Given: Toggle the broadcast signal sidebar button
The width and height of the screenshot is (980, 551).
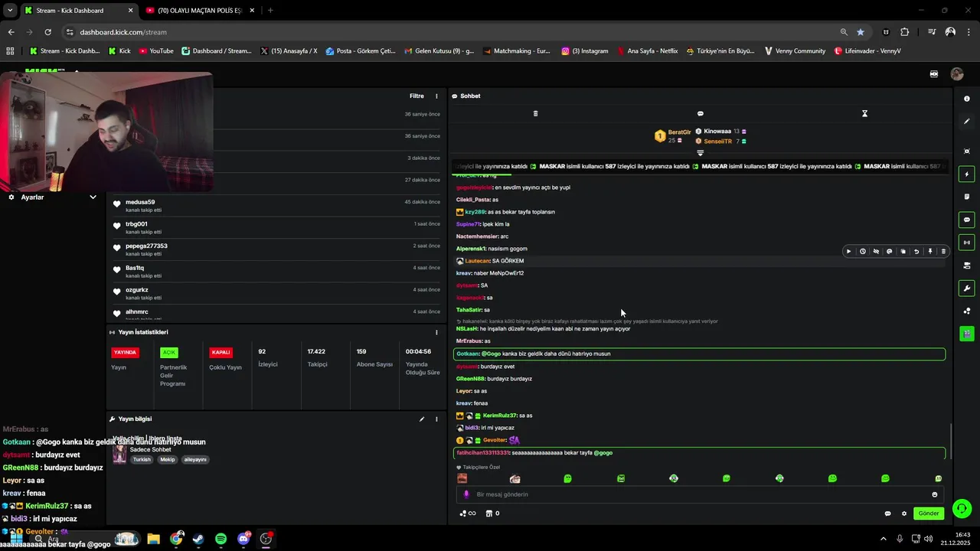Looking at the screenshot, I should pyautogui.click(x=967, y=243).
